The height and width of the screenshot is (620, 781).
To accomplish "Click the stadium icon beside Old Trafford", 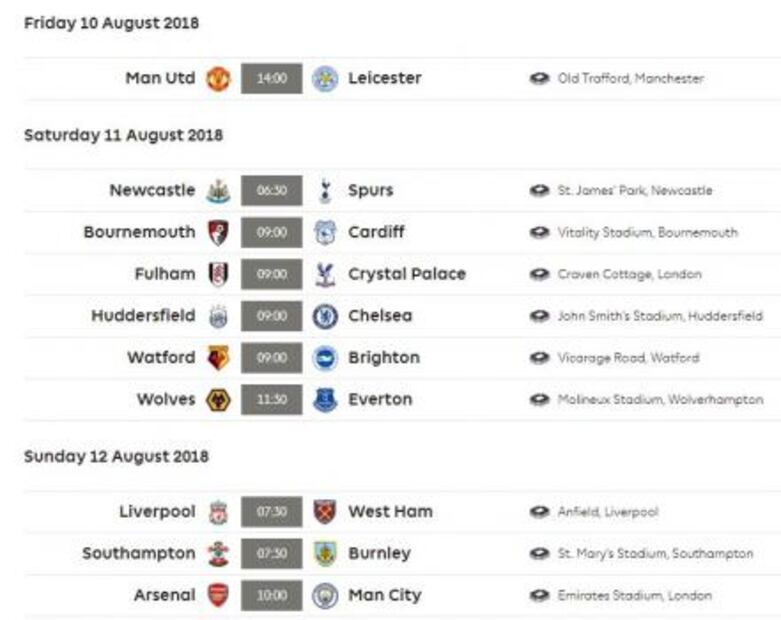I will [x=540, y=78].
